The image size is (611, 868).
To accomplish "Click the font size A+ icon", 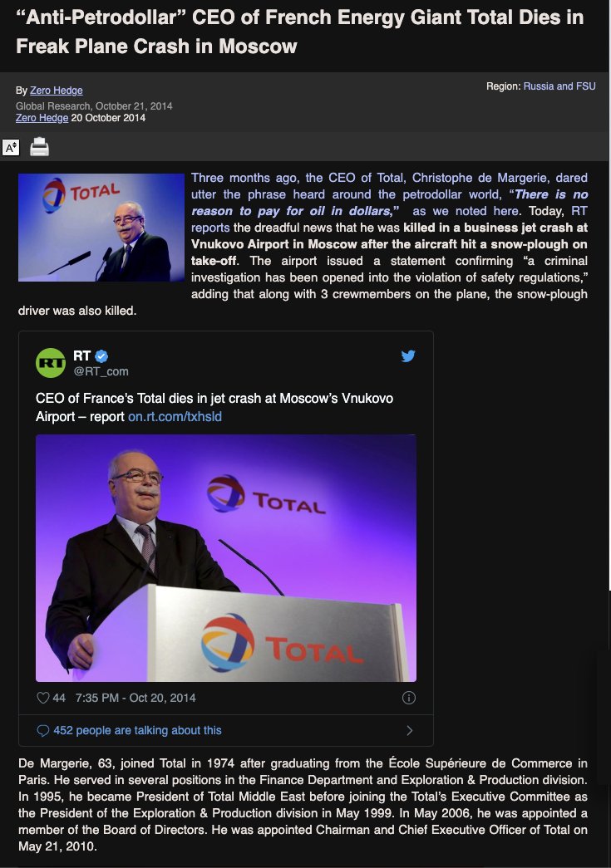I will pyautogui.click(x=11, y=147).
